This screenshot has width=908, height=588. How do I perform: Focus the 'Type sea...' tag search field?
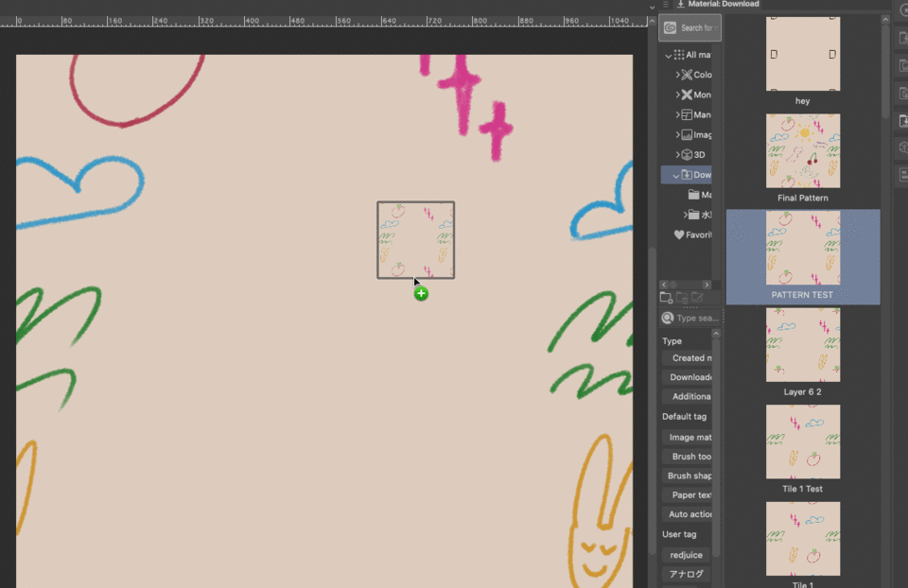[x=698, y=318]
